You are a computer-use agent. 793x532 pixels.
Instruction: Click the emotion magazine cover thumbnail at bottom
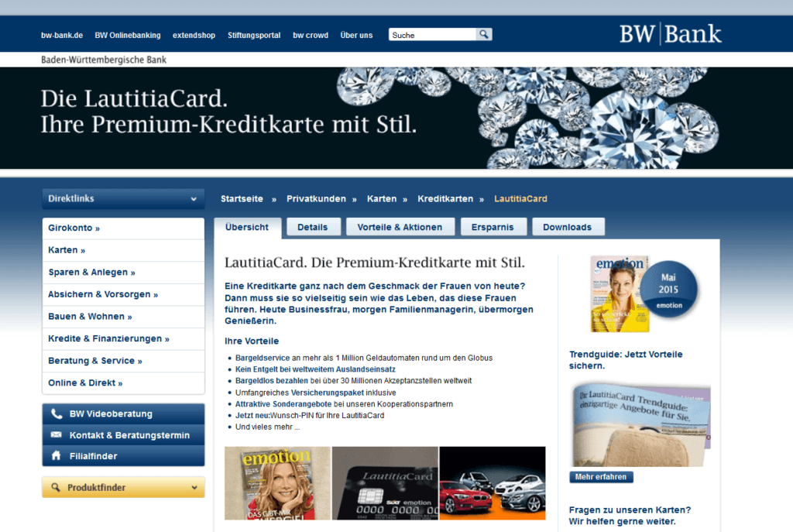(278, 483)
